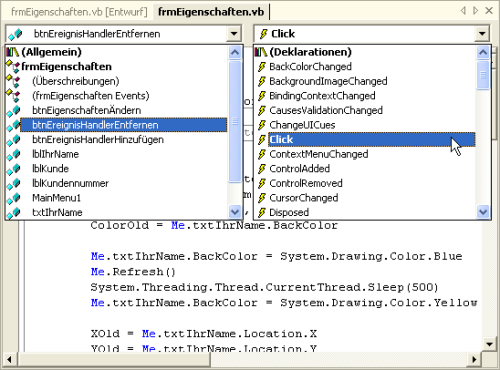Click the book icon beside (Allgemein)

(x=13, y=52)
